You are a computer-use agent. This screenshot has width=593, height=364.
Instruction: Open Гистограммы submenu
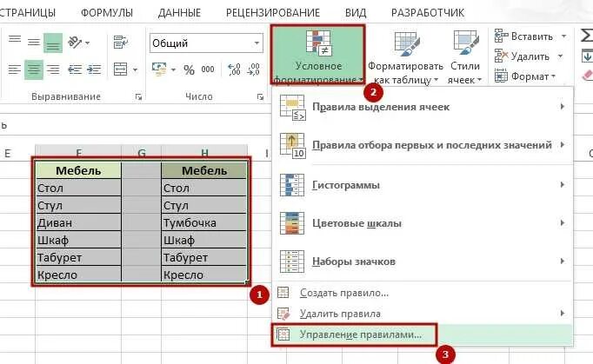[x=423, y=185]
